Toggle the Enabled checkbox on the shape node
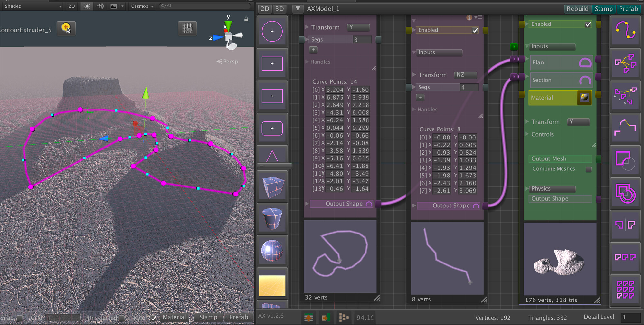644x325 pixels. click(x=475, y=30)
